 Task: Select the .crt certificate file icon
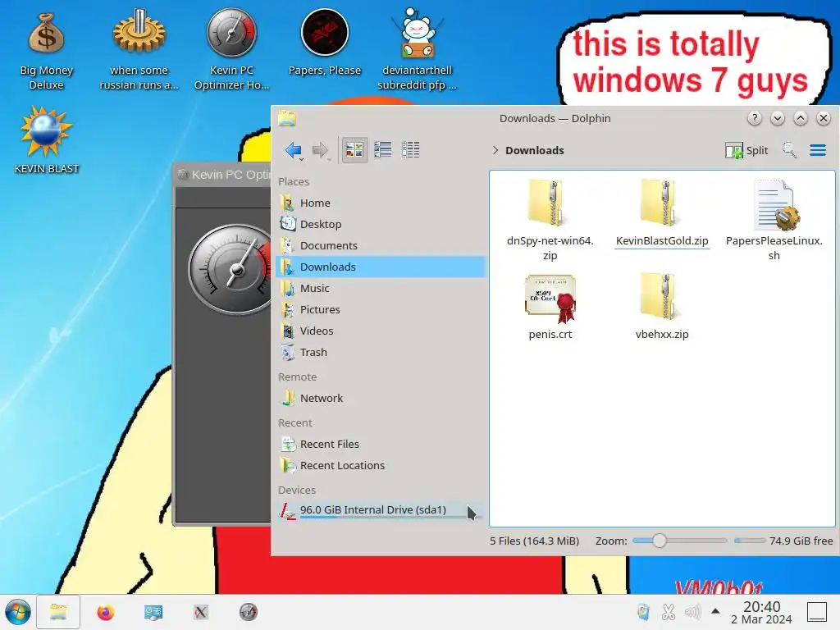click(x=550, y=299)
